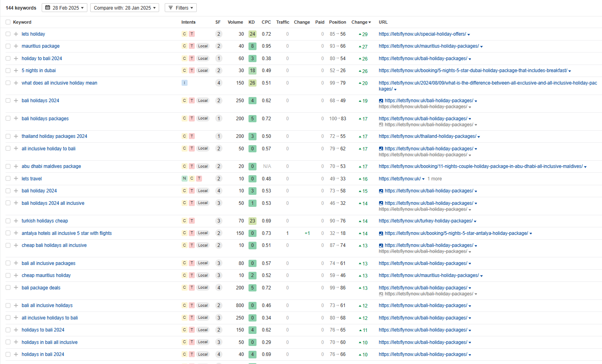Click the image icon before the 'bali holidays 2024' URL
Viewport: 602px width, 364px height.
tap(381, 101)
